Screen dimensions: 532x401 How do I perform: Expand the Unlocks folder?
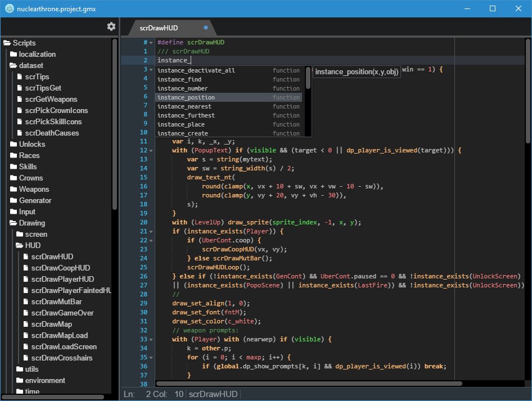[28, 144]
